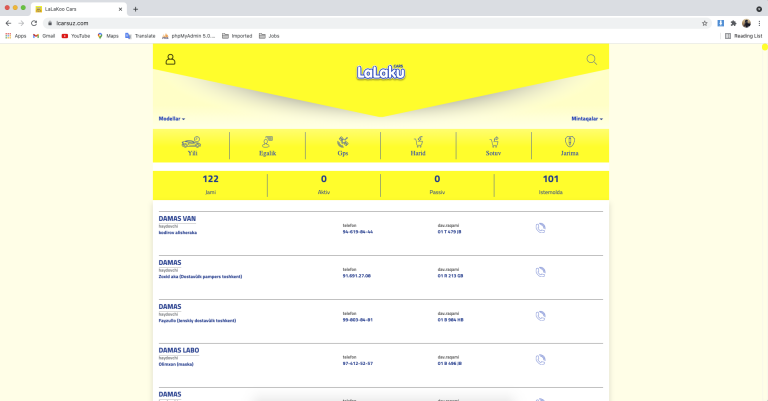Expand the Modellar dropdown
The image size is (768, 401).
(172, 118)
